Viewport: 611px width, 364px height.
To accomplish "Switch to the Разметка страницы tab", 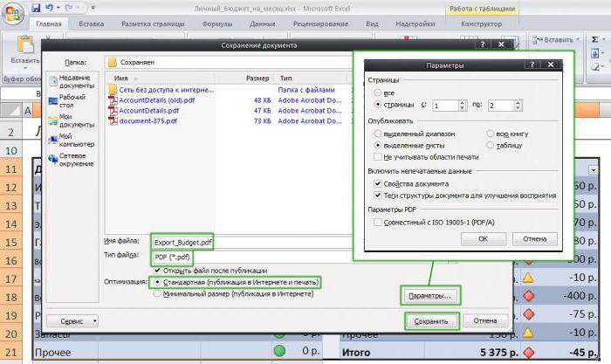I will 153,24.
